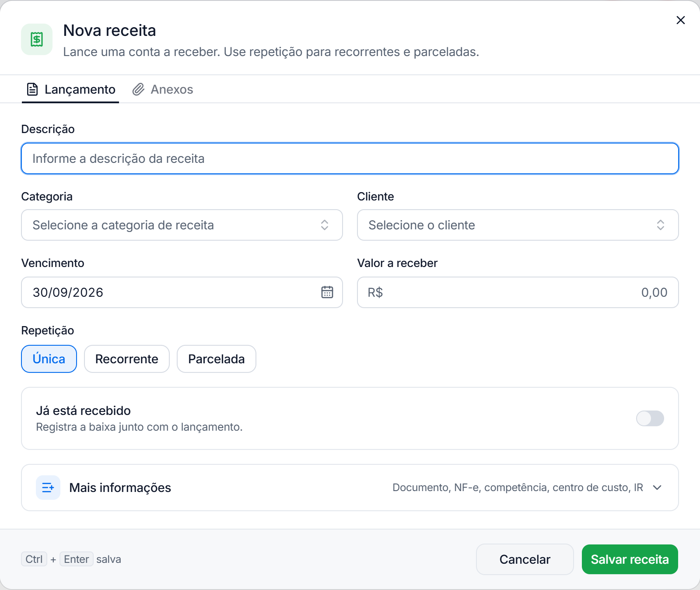Click the Vencimento date field

(182, 292)
